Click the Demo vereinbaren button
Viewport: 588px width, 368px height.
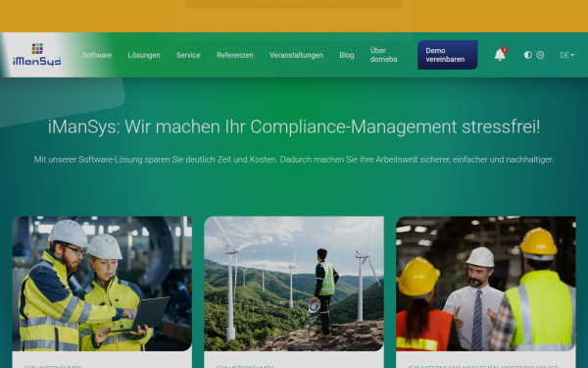click(448, 55)
